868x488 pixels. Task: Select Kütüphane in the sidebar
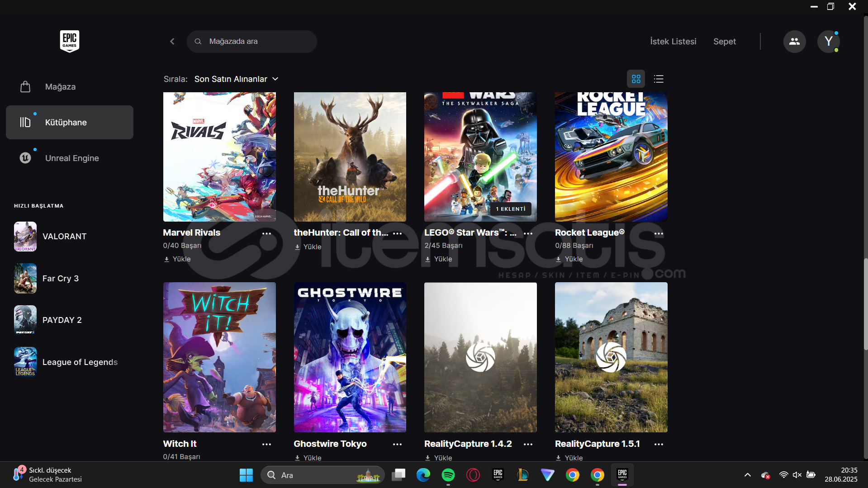coord(70,122)
